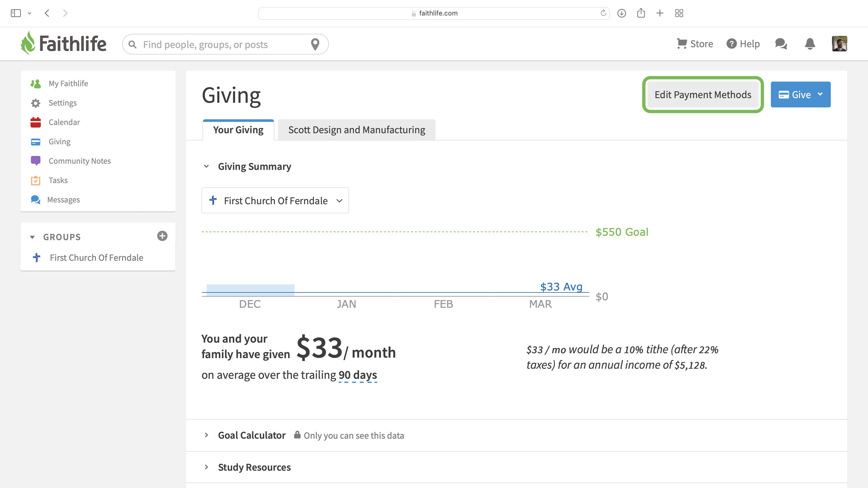Open Calendar from sidebar menu

tap(64, 122)
